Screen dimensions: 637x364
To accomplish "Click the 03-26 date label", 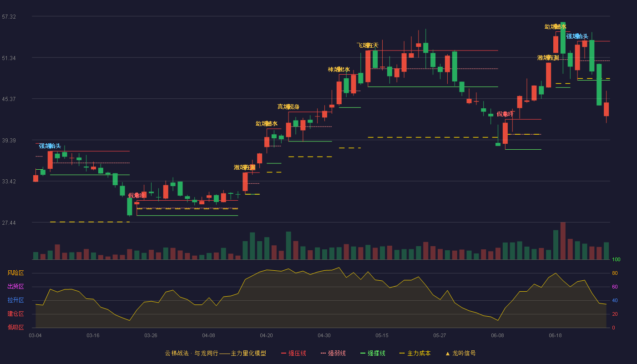I will click(x=151, y=335).
